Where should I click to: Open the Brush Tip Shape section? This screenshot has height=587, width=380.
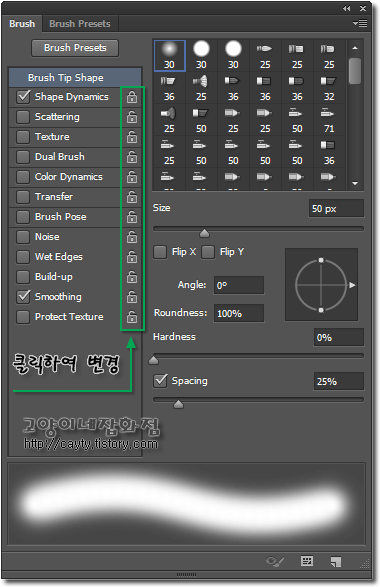(75, 77)
